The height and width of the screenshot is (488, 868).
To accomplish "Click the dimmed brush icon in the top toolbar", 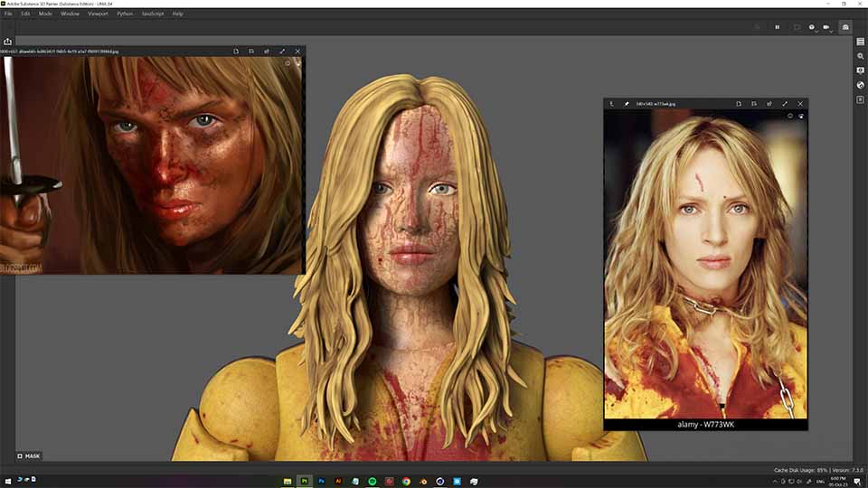I will (x=758, y=27).
